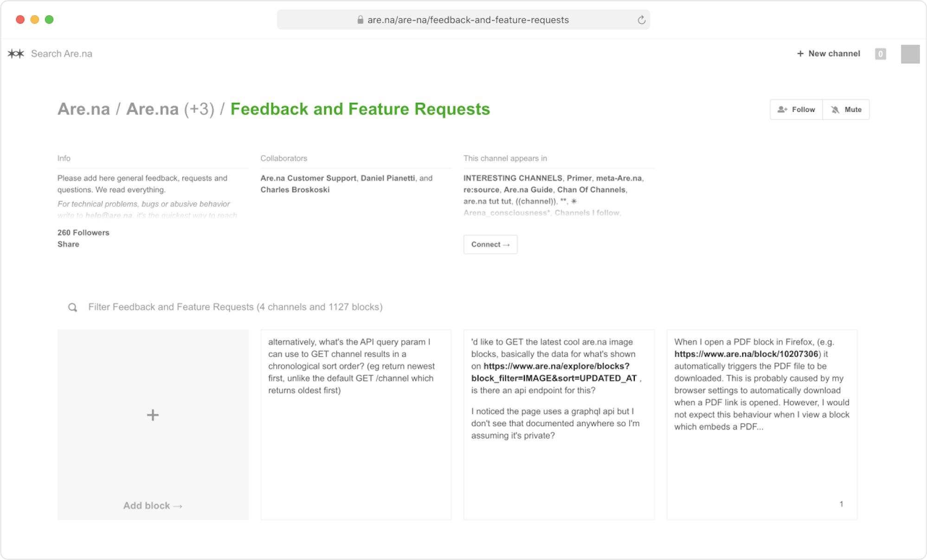The height and width of the screenshot is (560, 927).
Task: Open re:source channel link
Action: point(481,190)
